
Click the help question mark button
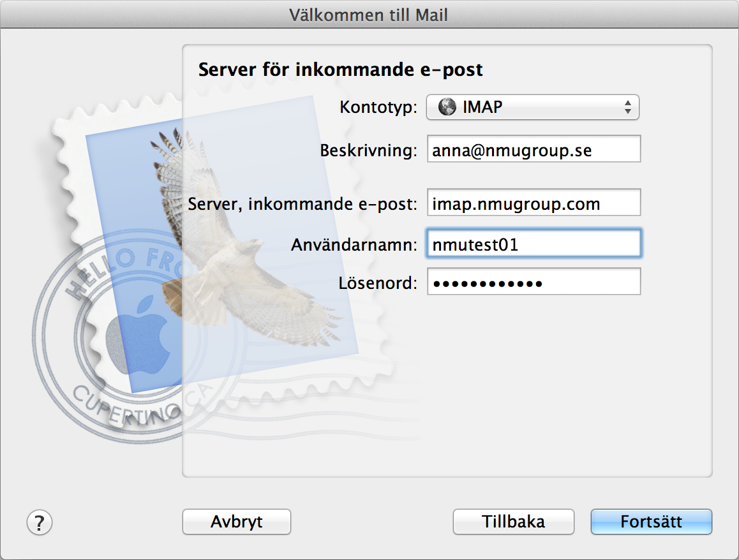pos(40,522)
